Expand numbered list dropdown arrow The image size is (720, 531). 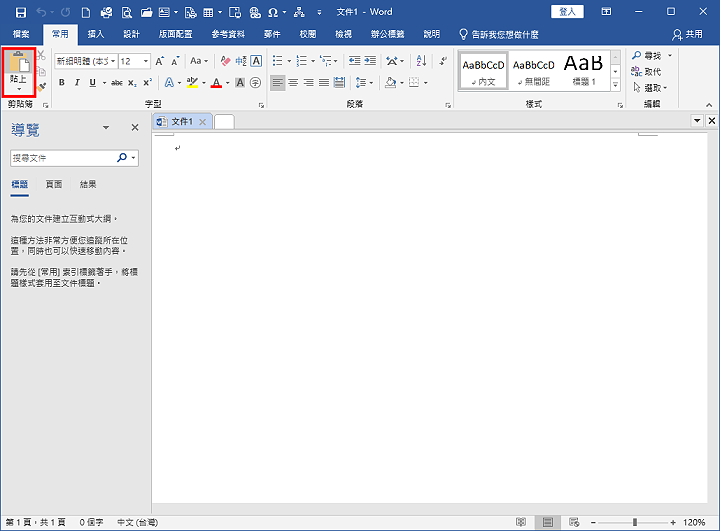click(313, 61)
